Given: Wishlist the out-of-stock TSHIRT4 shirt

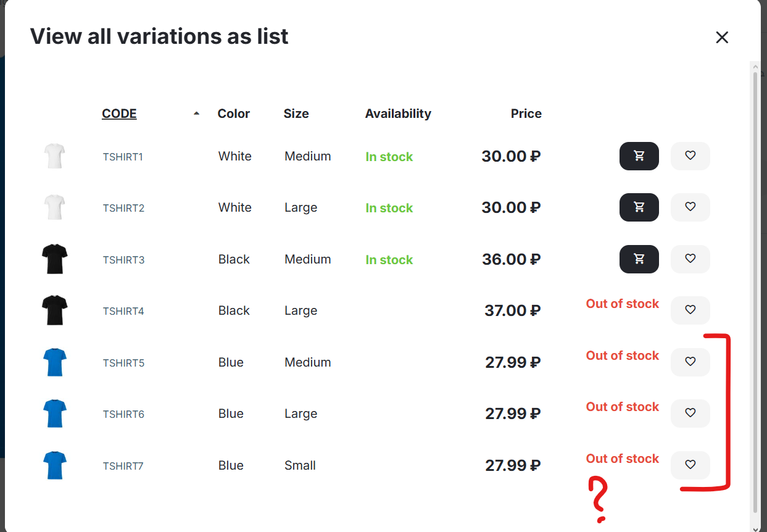Looking at the screenshot, I should click(x=690, y=310).
